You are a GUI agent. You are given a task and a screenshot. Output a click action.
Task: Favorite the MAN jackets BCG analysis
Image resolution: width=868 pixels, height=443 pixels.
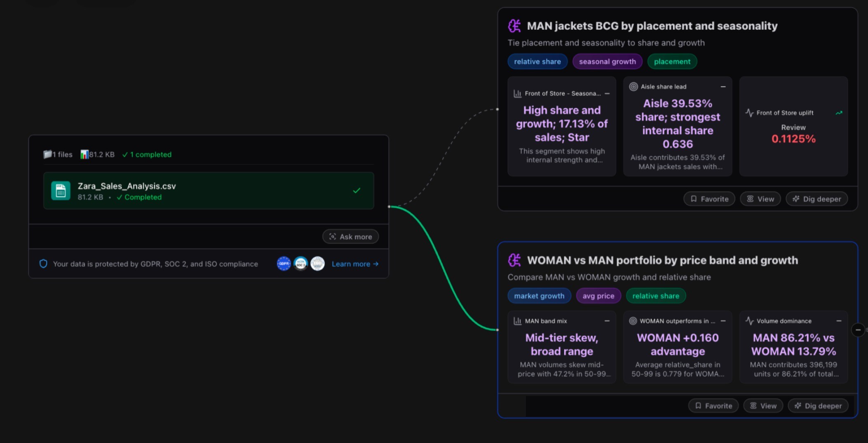pos(709,199)
